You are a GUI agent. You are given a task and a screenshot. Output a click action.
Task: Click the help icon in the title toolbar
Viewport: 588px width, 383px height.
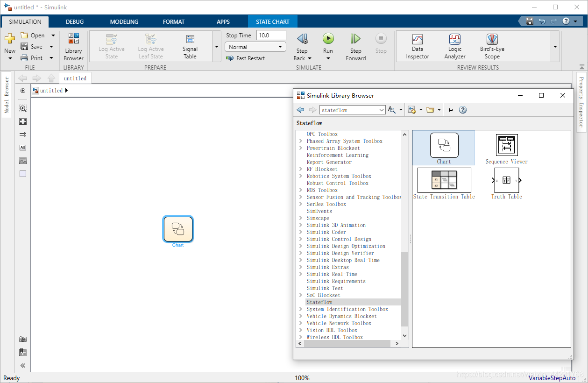(566, 21)
